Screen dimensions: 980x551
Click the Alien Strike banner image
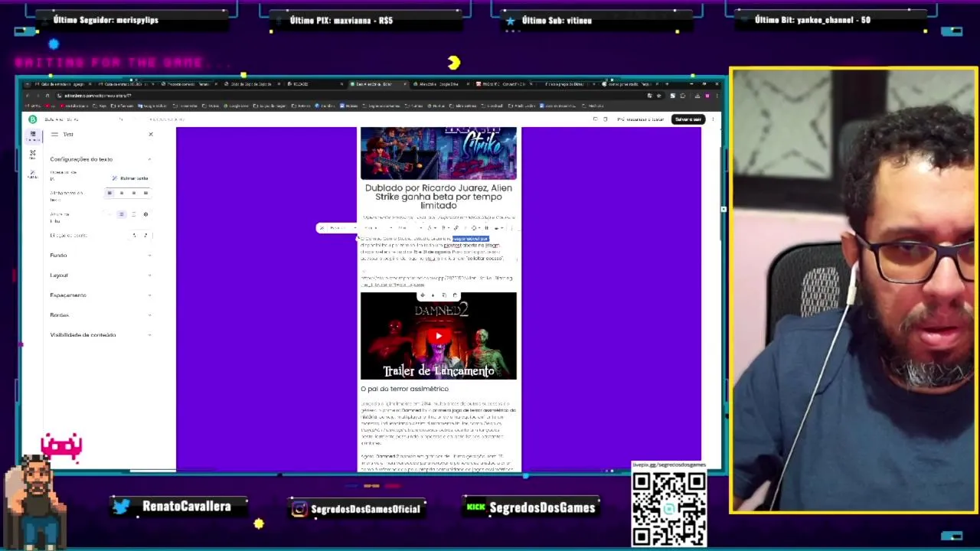click(439, 153)
